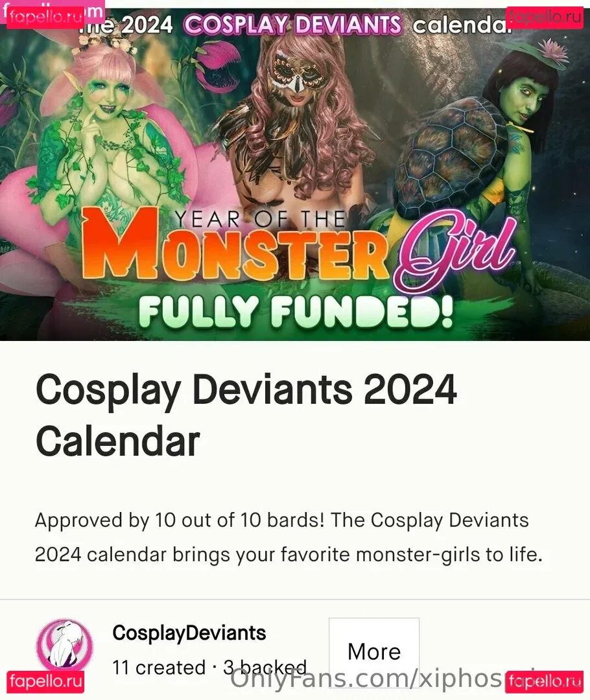The height and width of the screenshot is (700, 590).
Task: Open the More button beside creator
Action: 374,651
